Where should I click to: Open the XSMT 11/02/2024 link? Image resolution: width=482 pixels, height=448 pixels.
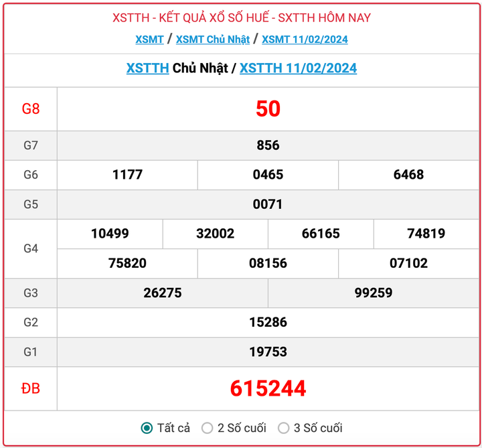[305, 40]
